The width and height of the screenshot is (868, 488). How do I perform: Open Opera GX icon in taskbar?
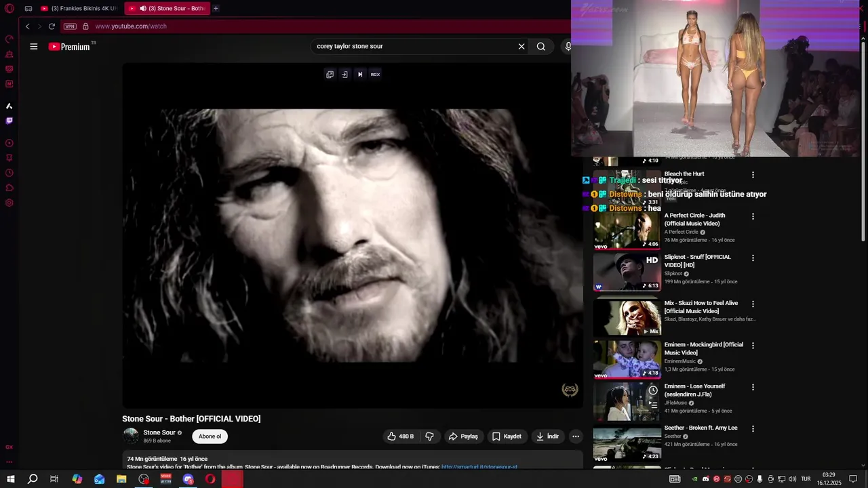click(210, 479)
